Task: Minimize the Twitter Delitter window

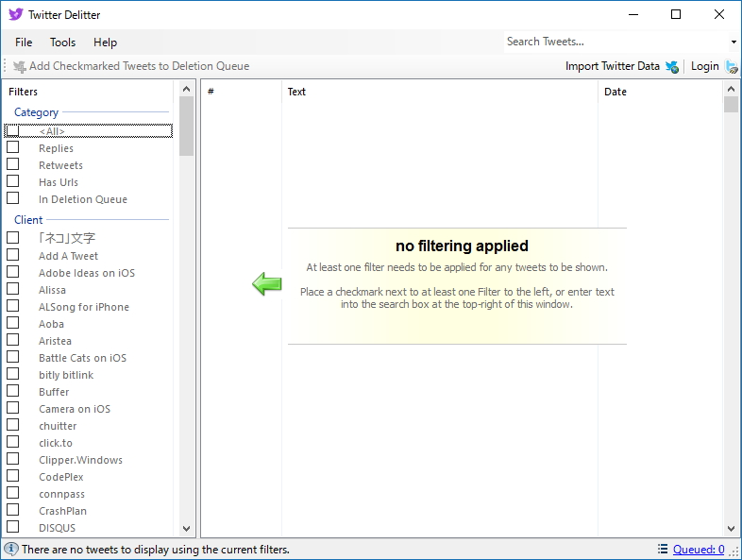Action: click(x=633, y=14)
